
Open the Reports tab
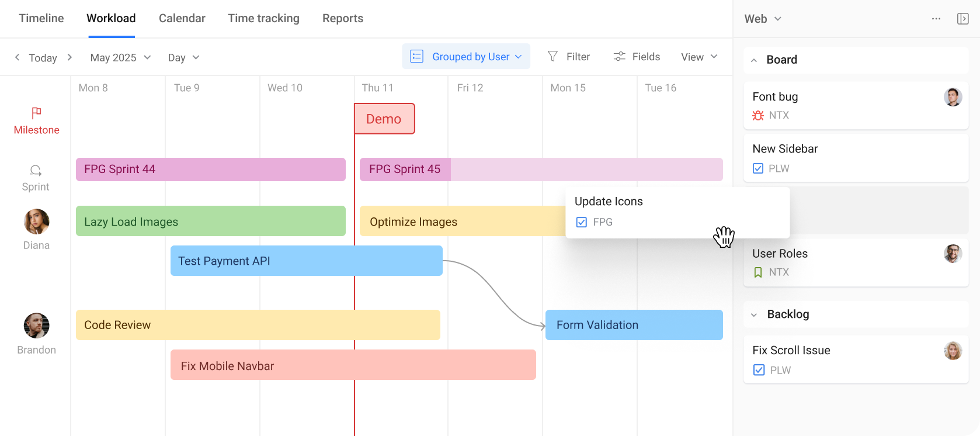tap(343, 18)
